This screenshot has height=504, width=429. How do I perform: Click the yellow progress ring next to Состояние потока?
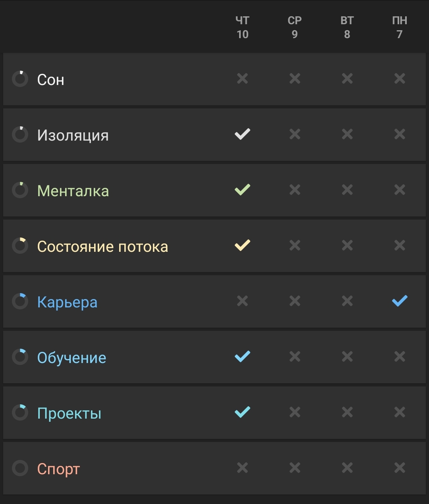20,246
